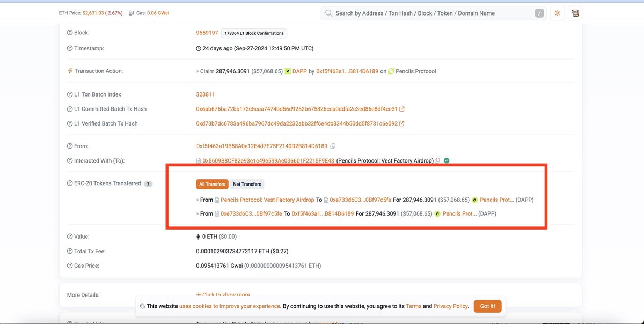Expand first transfer row from Vest Factory Airdrop
The height and width of the screenshot is (324, 644).
pyautogui.click(x=198, y=200)
